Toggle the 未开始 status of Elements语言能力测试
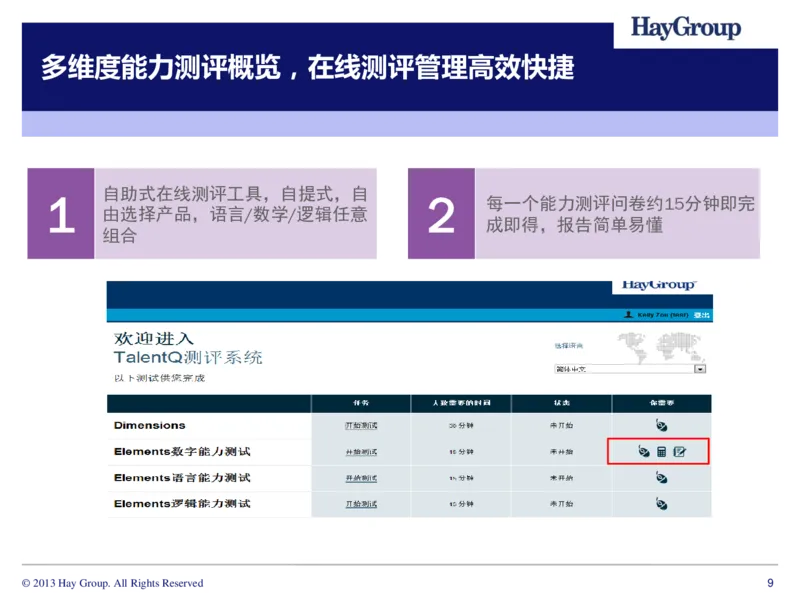800x600 pixels. [x=561, y=478]
